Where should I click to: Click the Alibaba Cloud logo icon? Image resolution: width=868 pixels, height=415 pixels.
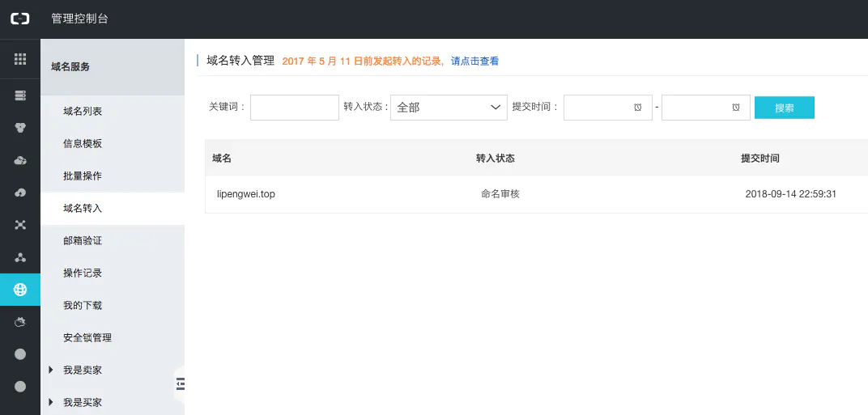coord(19,19)
